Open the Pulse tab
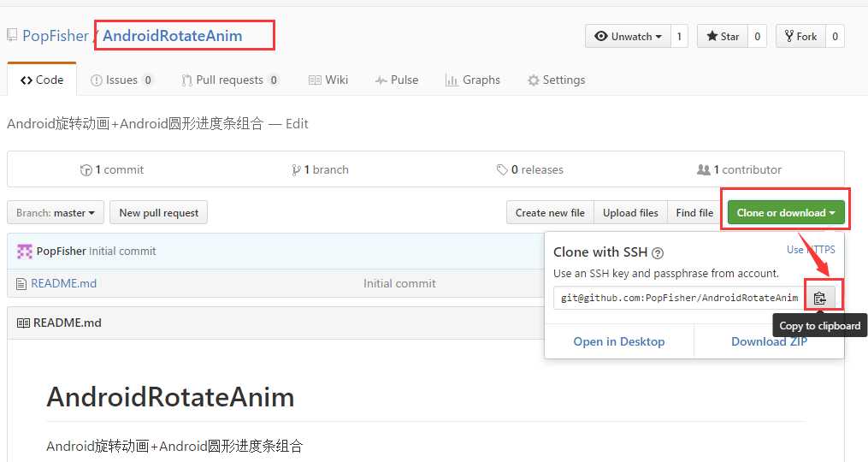 click(396, 80)
